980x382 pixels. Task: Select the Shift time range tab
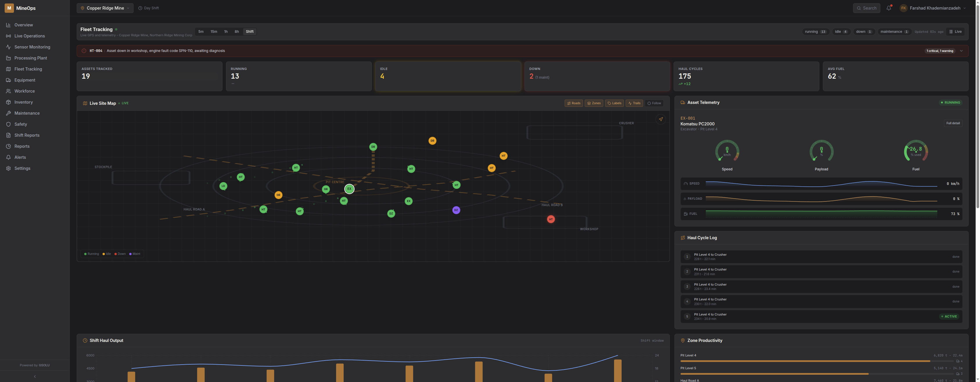coord(250,32)
